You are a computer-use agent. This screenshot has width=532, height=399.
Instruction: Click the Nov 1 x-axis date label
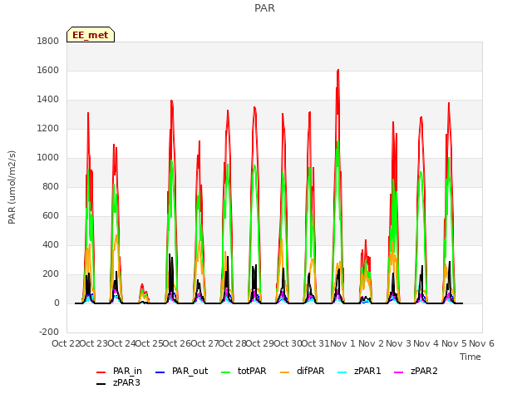342,343
